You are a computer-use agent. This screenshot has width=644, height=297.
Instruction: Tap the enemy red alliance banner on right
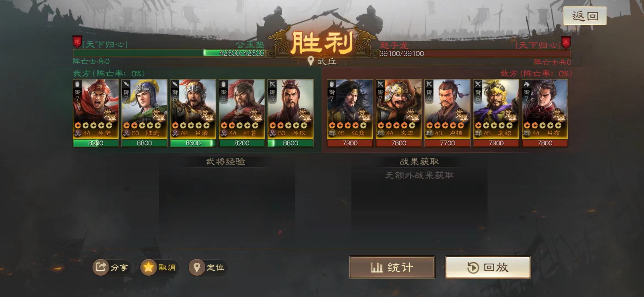[x=566, y=43]
